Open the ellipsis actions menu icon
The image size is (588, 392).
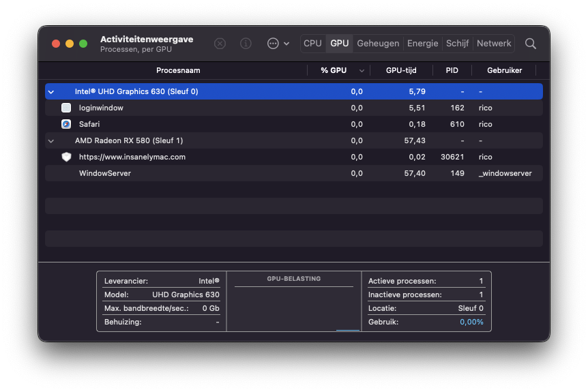coord(273,44)
